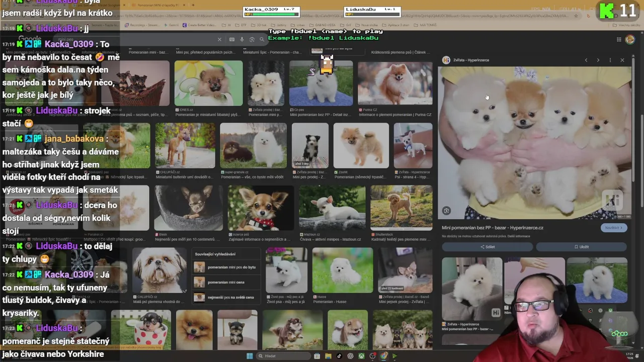Viewport: 644px width, 362px height.
Task: Close the image preview panel
Action: [x=622, y=60]
